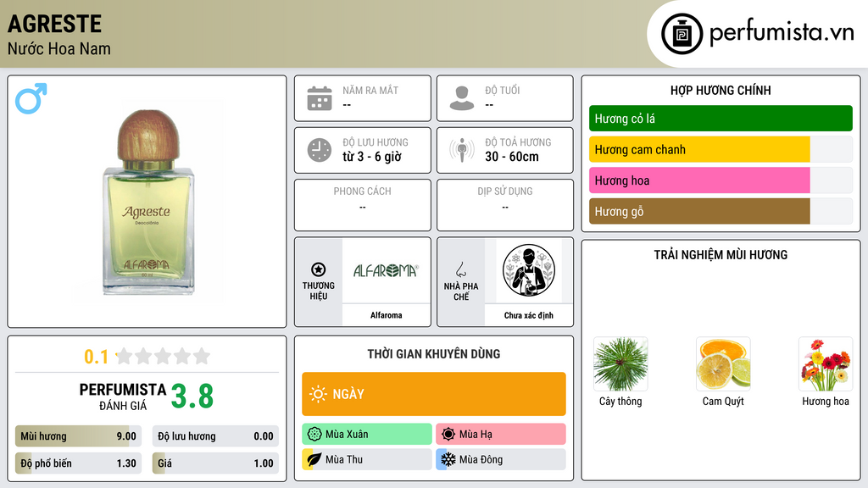868x488 pixels.
Task: Click the AGRESTE title heading
Action: 54,24
